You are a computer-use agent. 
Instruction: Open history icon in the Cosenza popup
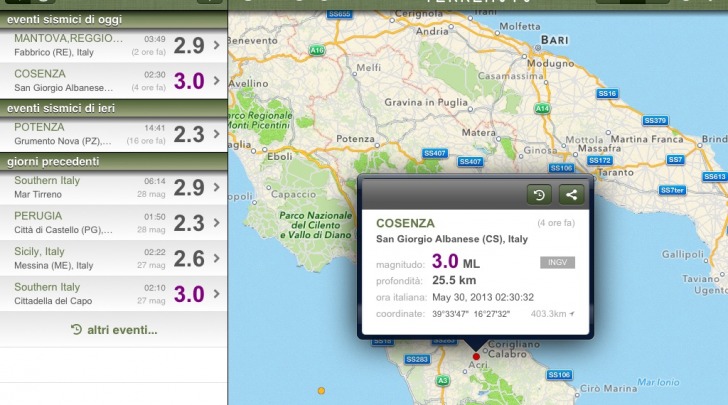click(539, 195)
